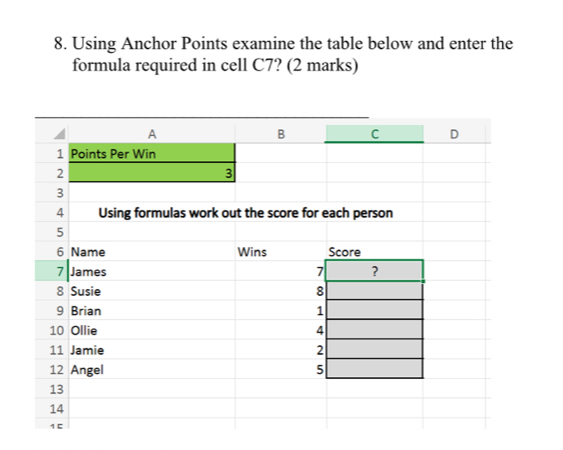Screen dimensions: 563x450
Task: Click the Ollie name cell
Action: [152, 330]
